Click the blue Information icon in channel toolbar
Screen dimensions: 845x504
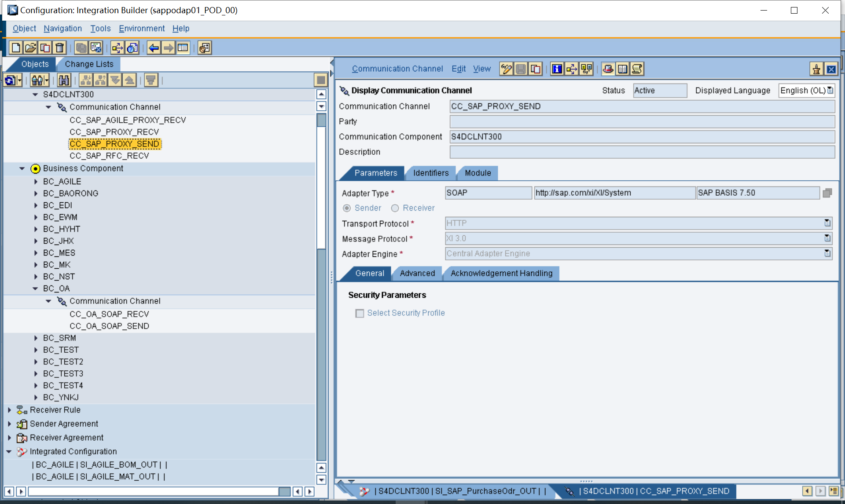(x=557, y=69)
